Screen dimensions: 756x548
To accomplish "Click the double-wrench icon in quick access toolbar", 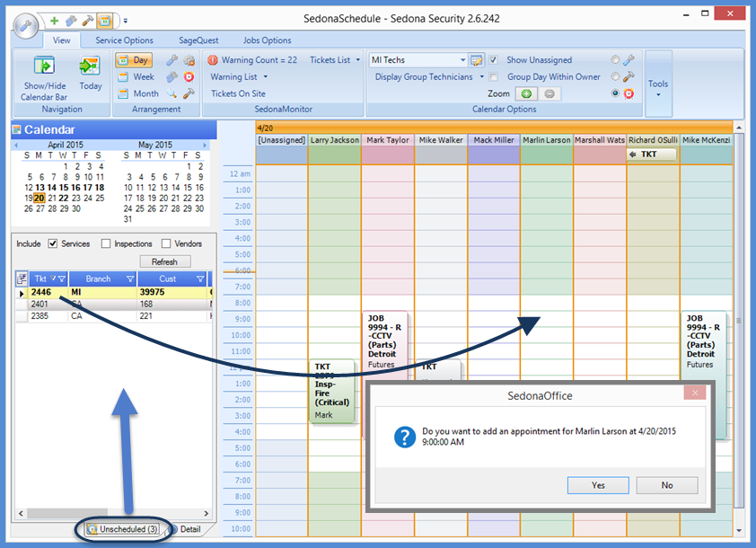I will click(x=71, y=21).
